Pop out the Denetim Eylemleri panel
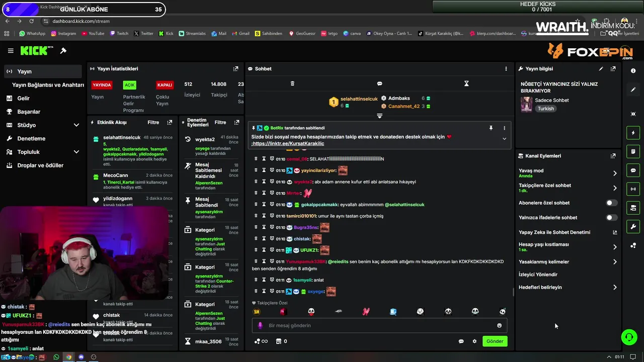The width and height of the screenshot is (644, 362). pyautogui.click(x=236, y=122)
